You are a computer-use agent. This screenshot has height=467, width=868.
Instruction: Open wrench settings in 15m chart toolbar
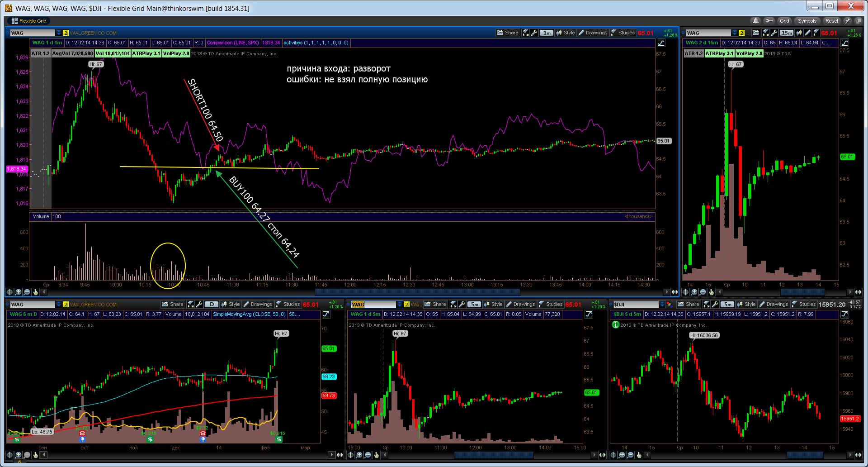[x=774, y=33]
